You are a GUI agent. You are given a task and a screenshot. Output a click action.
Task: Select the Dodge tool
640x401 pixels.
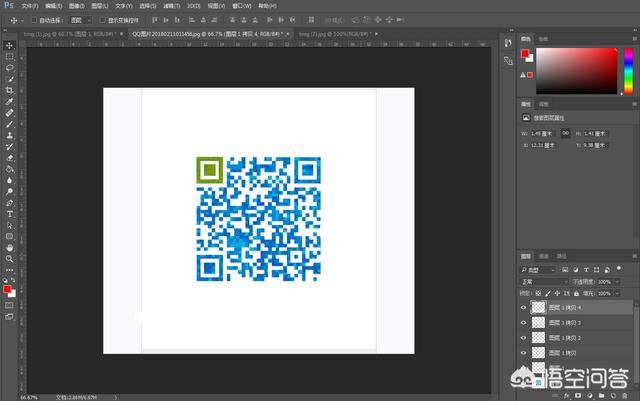pyautogui.click(x=9, y=192)
